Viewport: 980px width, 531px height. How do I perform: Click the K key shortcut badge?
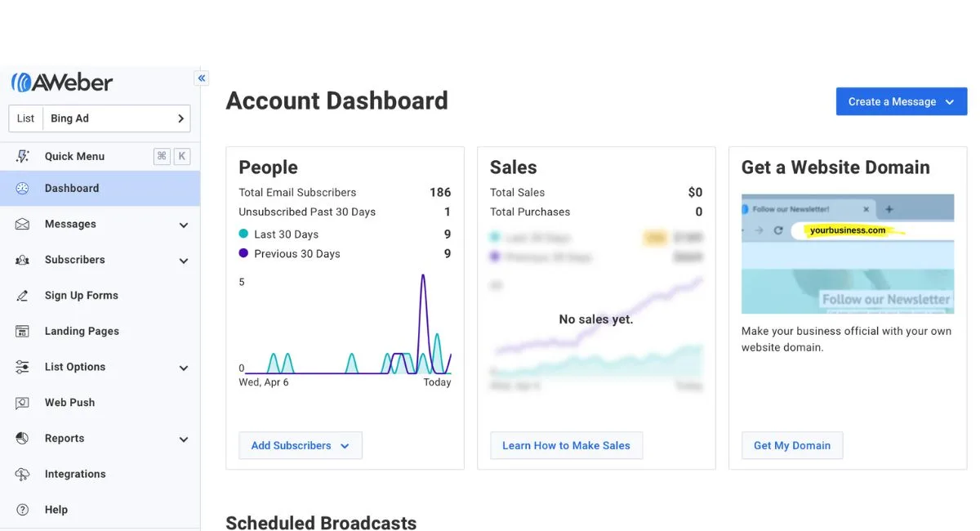181,156
